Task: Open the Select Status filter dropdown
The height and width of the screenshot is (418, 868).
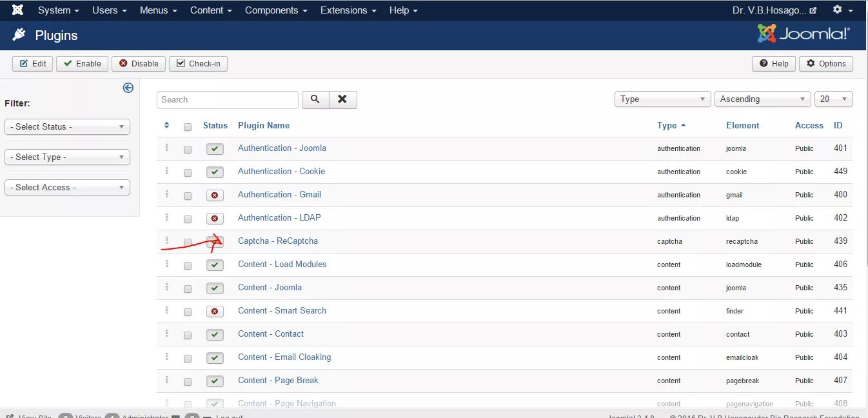Action: 67,126
